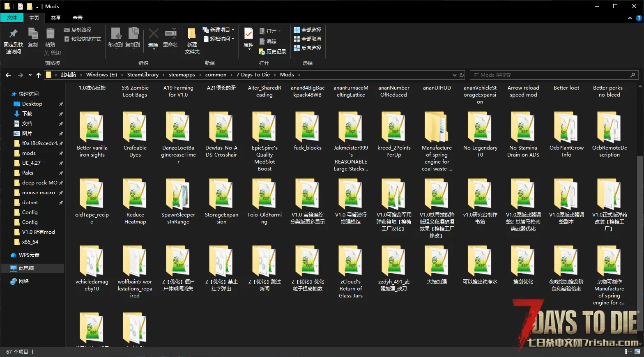Switch to large icons view in status bar
The image size is (644, 357).
(x=637, y=352)
